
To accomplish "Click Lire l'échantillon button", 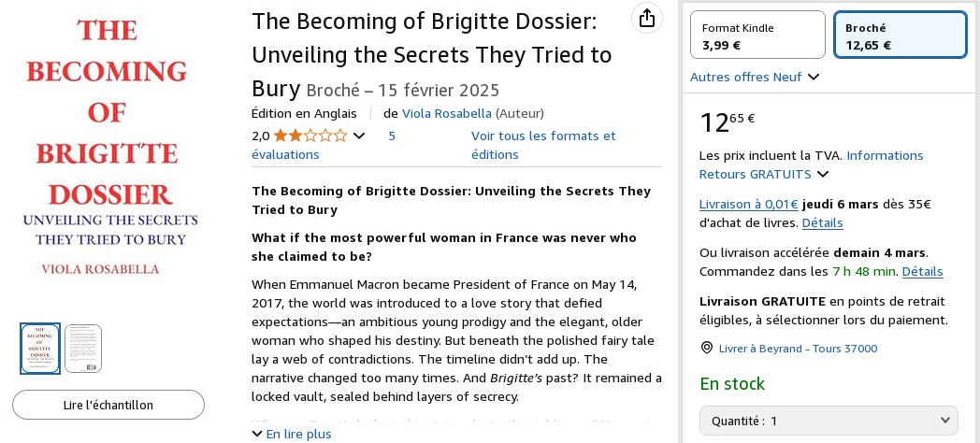I will (x=108, y=405).
